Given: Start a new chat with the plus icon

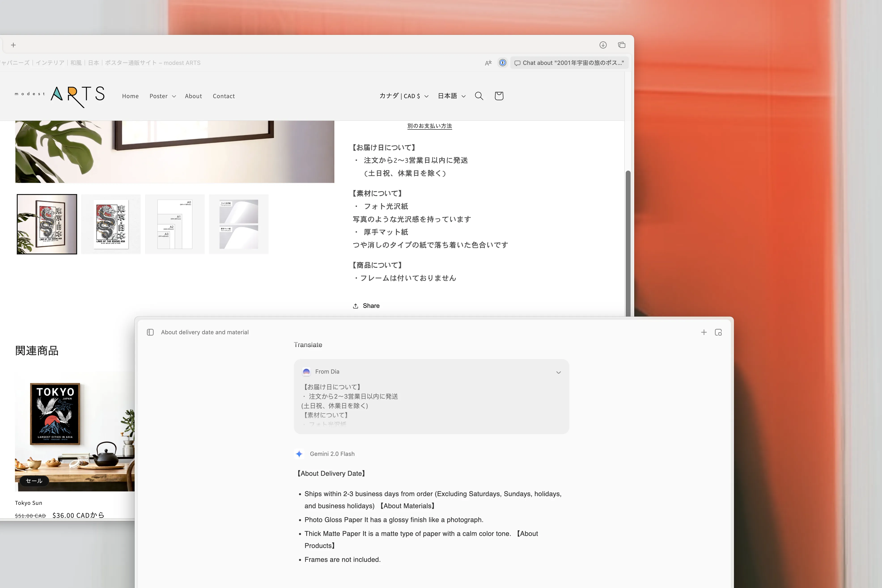Looking at the screenshot, I should (704, 332).
